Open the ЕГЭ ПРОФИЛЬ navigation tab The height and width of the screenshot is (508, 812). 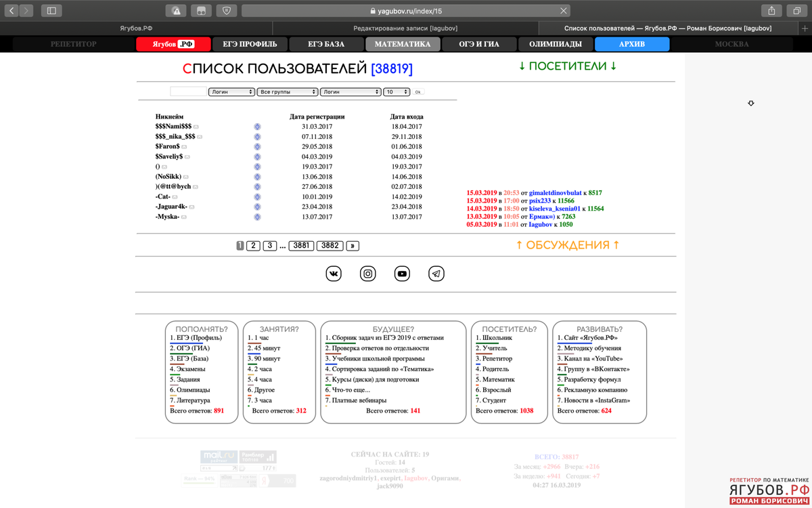point(250,44)
